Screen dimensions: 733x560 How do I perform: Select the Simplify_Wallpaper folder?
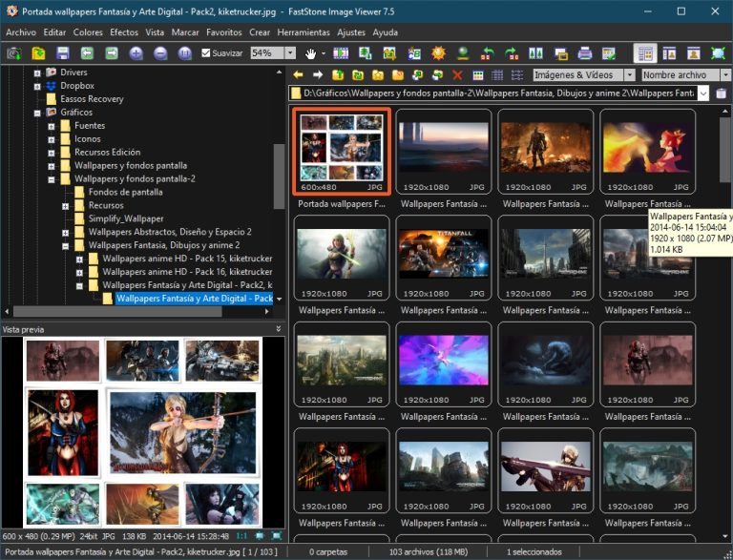tap(126, 218)
